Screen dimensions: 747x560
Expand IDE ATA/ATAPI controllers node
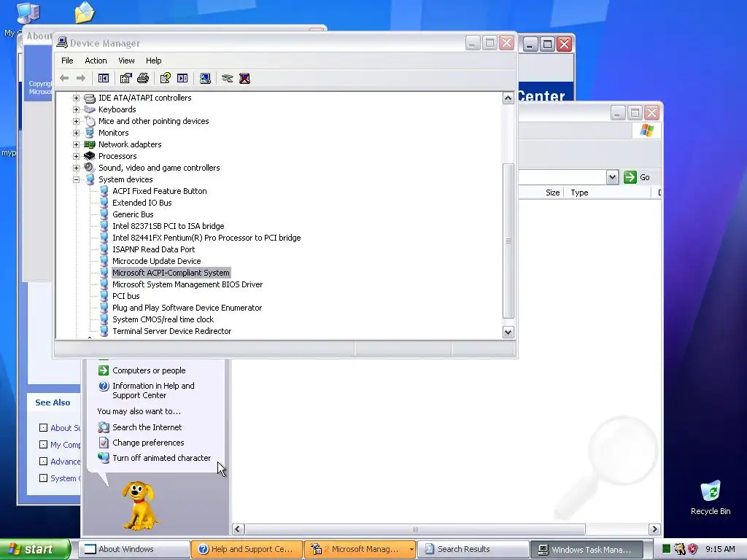click(76, 98)
